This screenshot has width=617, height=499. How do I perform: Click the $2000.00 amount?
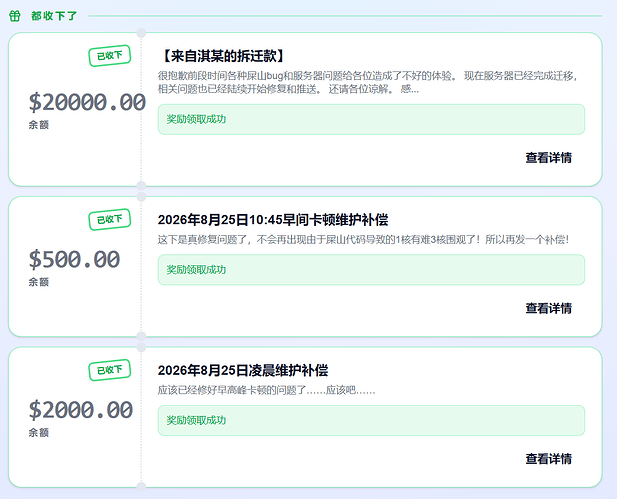point(81,410)
